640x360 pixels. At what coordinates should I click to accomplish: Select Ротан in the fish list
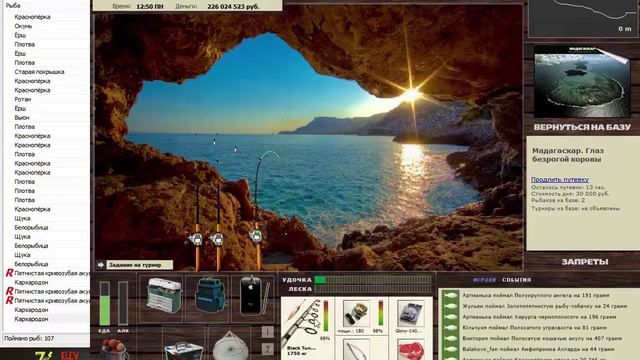pyautogui.click(x=22, y=99)
